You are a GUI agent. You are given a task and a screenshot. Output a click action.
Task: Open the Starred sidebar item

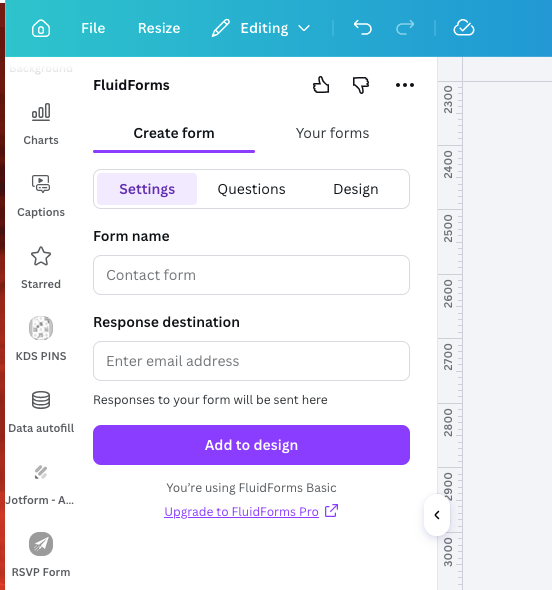coord(41,268)
